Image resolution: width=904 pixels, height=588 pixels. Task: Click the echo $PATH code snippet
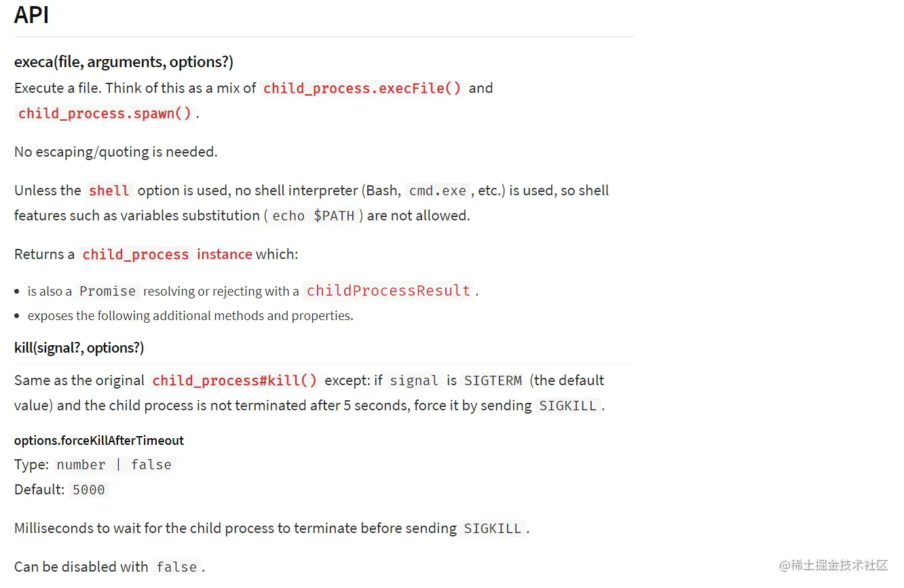[x=313, y=216]
